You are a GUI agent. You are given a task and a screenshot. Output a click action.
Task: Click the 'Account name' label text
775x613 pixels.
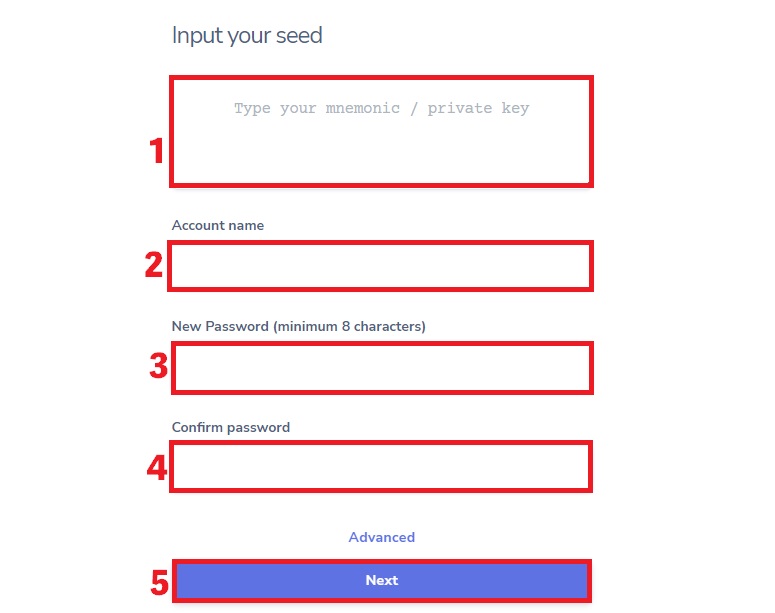[217, 225]
